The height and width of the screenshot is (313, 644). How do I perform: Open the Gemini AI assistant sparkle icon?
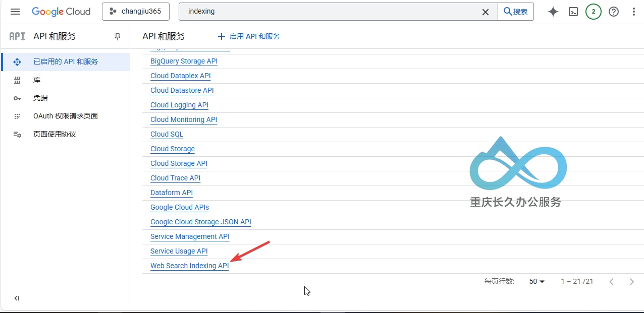coord(553,12)
